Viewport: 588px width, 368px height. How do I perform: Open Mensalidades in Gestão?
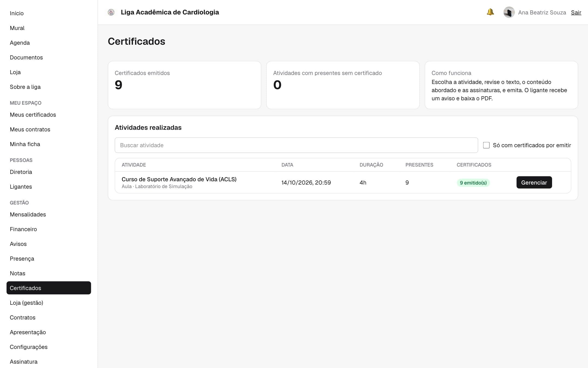[x=49, y=214]
